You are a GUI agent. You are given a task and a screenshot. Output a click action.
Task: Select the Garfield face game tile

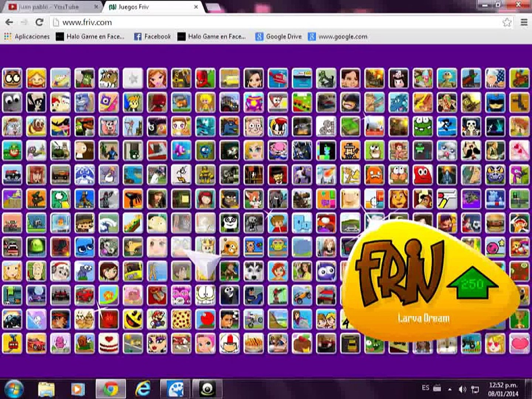click(205, 295)
